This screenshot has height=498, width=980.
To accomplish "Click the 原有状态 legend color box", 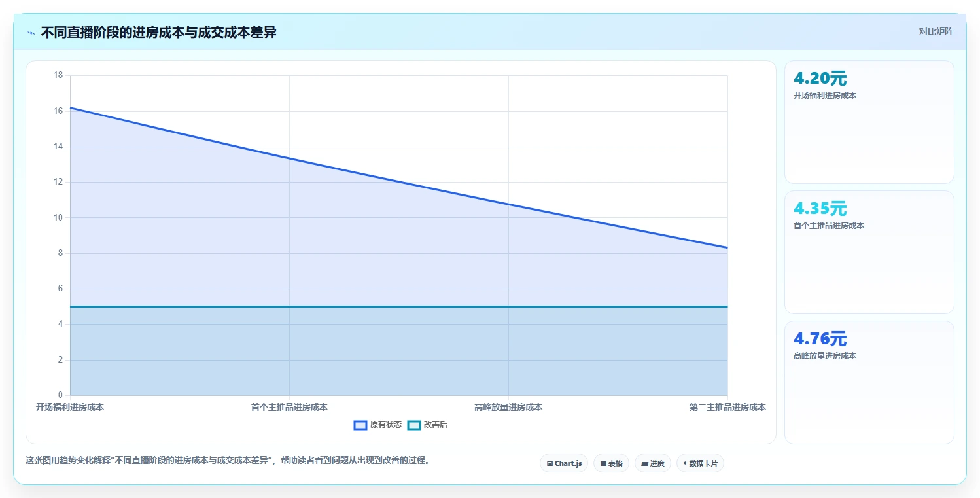I will pos(360,425).
